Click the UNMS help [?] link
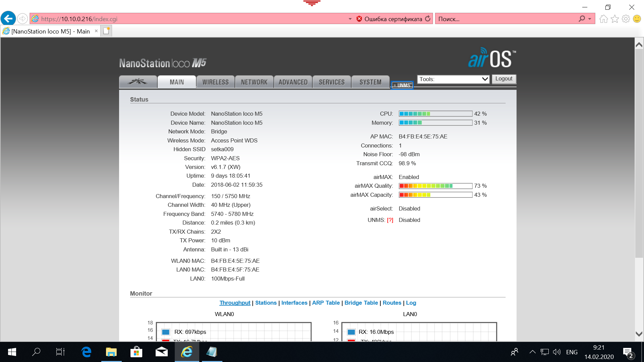Screen dimensions: 644x362 coord(390,220)
